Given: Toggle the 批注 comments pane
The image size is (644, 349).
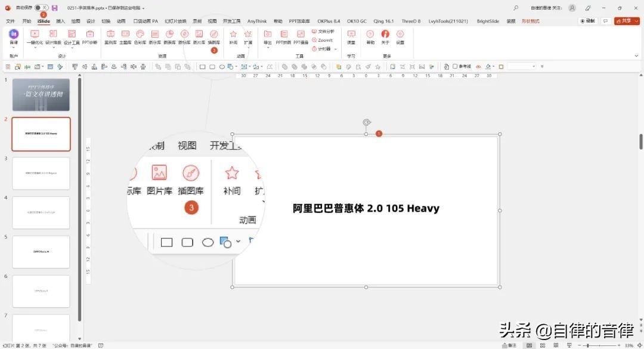Looking at the screenshot, I should point(511,345).
